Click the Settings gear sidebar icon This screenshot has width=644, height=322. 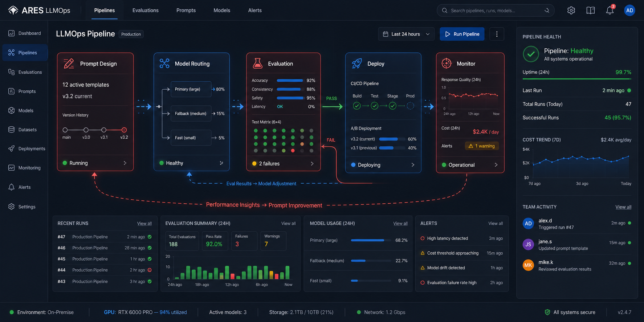pyautogui.click(x=11, y=207)
